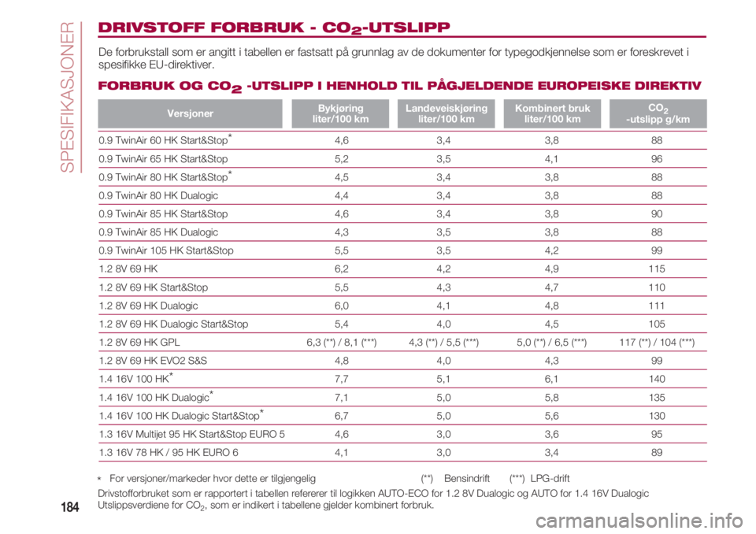Click row label "1.2 8V 69 HK GPL"
The width and height of the screenshot is (756, 534).
coord(139,343)
